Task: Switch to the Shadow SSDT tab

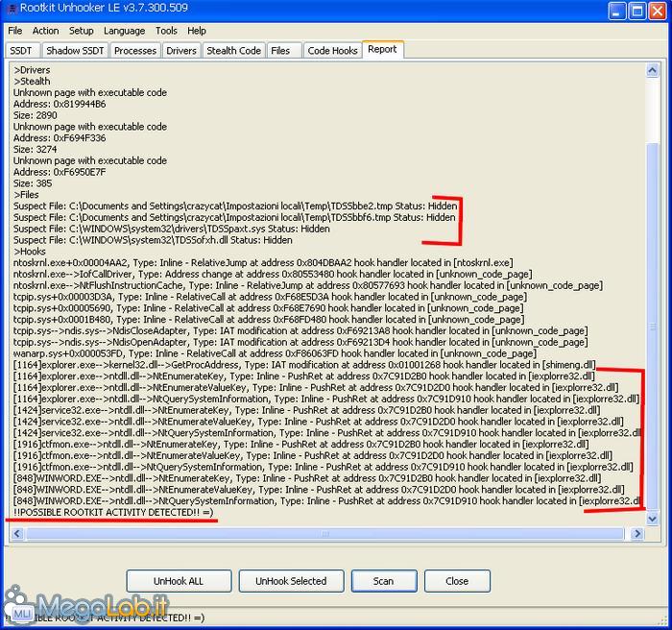Action: coord(75,51)
